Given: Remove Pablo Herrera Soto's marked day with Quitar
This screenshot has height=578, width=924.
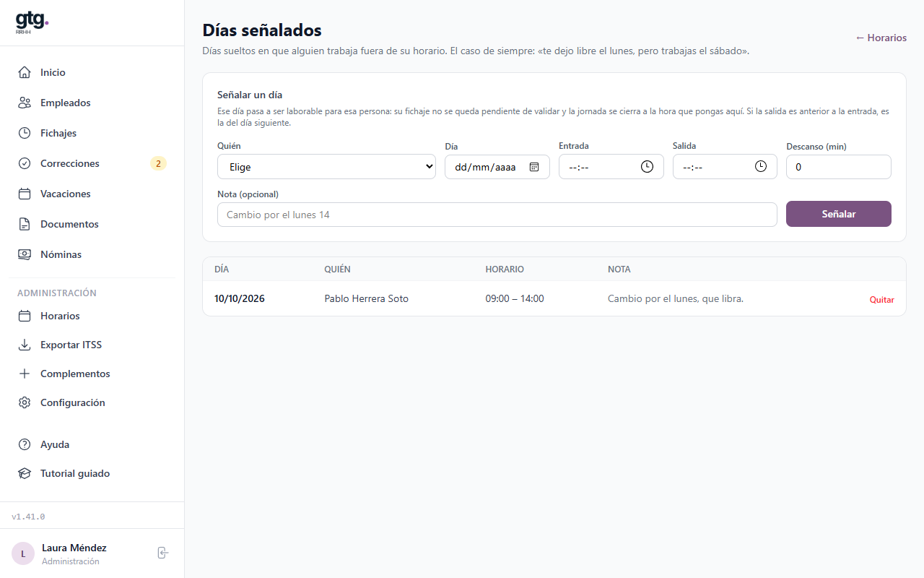Looking at the screenshot, I should 881,300.
